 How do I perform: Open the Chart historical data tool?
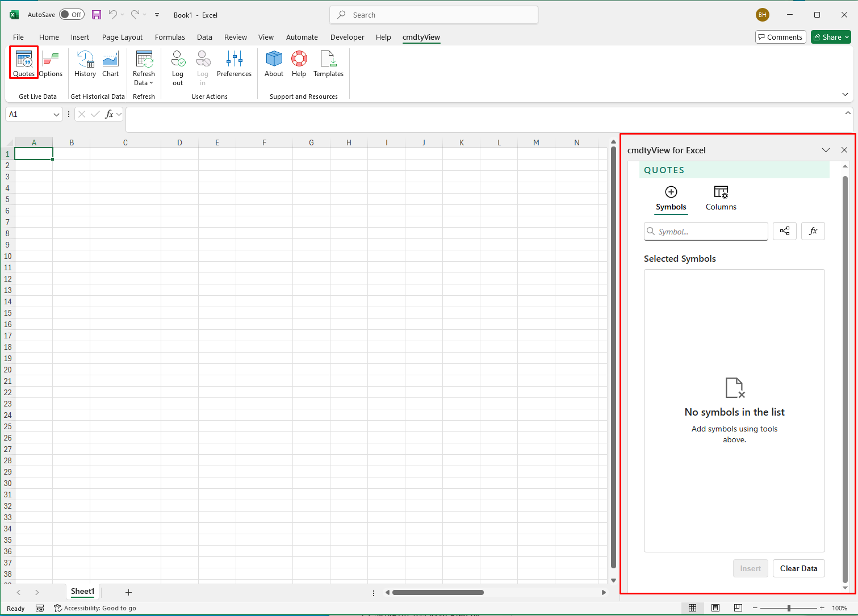coord(111,63)
